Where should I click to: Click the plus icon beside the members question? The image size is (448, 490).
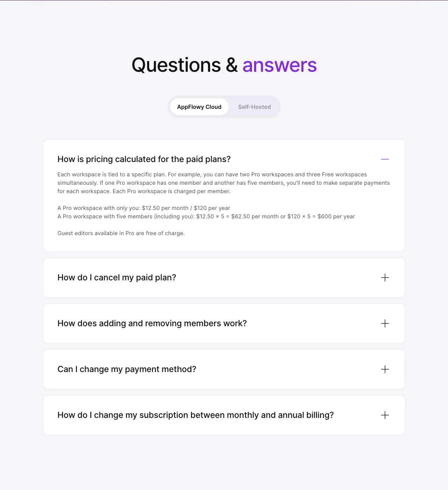(385, 323)
